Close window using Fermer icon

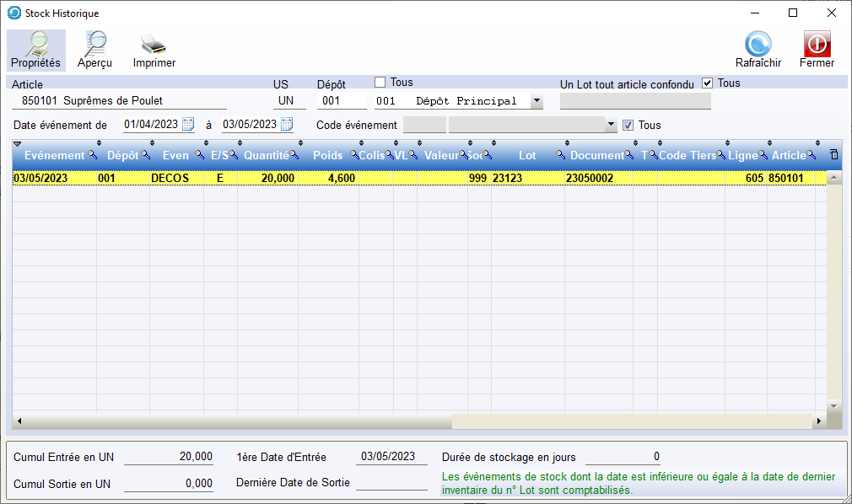pyautogui.click(x=817, y=51)
